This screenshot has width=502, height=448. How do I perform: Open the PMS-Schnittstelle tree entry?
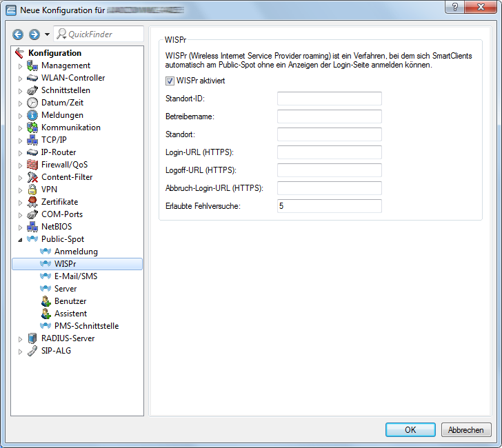86,326
